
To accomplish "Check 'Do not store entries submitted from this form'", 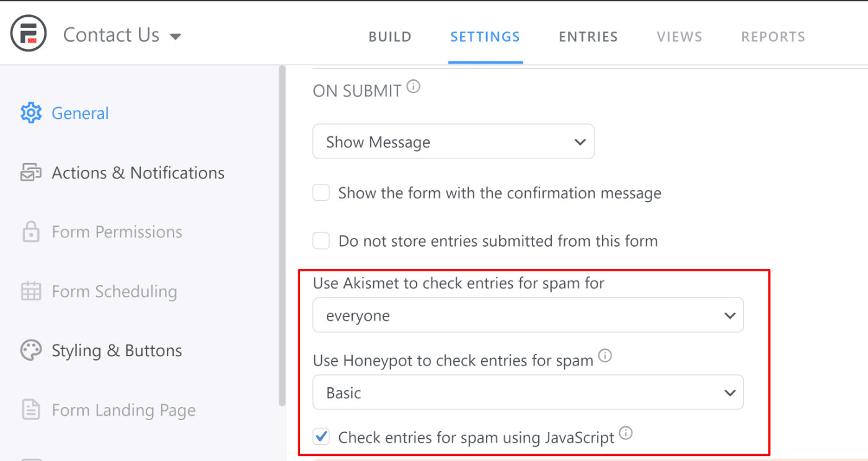I will tap(321, 240).
